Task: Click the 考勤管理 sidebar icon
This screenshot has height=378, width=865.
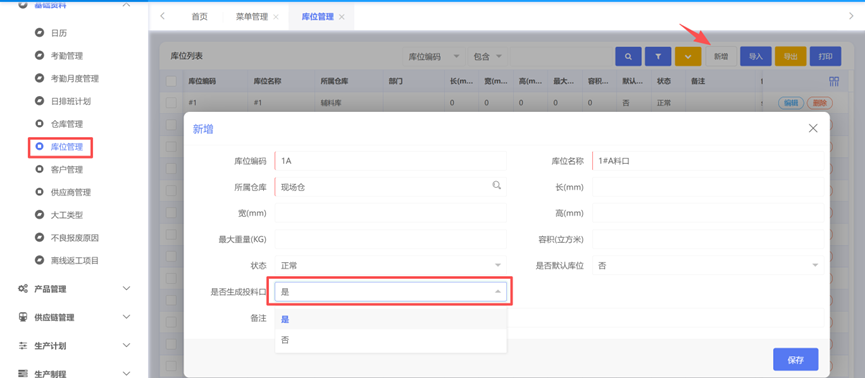Action: pyautogui.click(x=39, y=55)
